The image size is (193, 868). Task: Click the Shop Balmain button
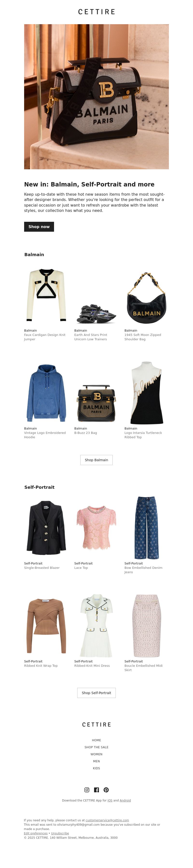tap(96, 460)
